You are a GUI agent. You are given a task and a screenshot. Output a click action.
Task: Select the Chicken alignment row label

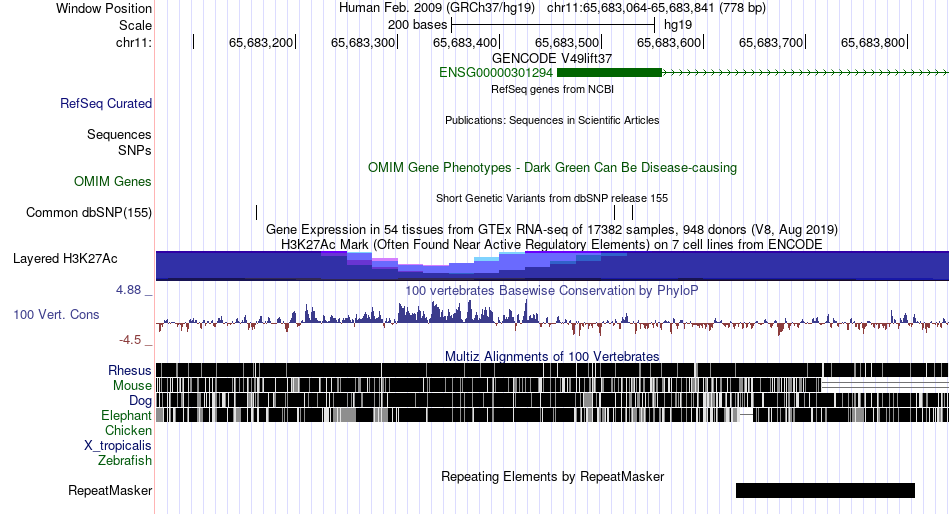(128, 430)
